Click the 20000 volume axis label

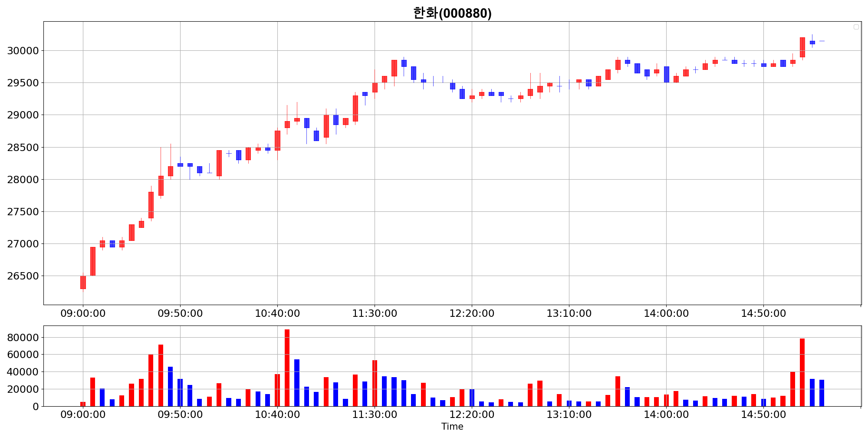click(x=23, y=389)
